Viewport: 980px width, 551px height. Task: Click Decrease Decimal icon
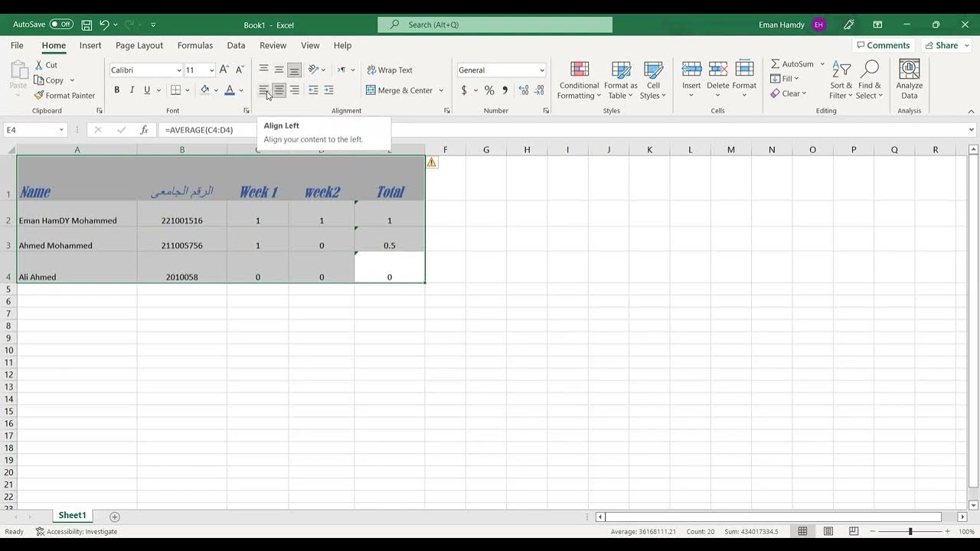pyautogui.click(x=539, y=90)
